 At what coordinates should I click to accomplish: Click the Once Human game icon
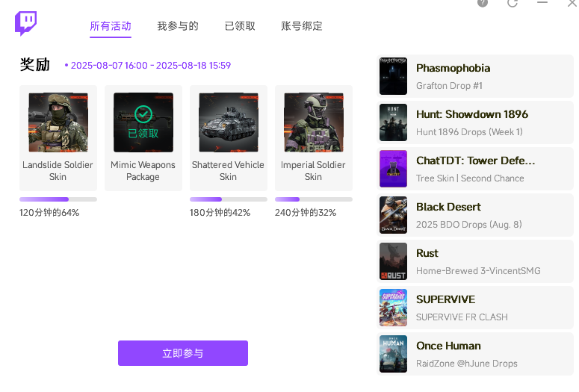click(393, 354)
